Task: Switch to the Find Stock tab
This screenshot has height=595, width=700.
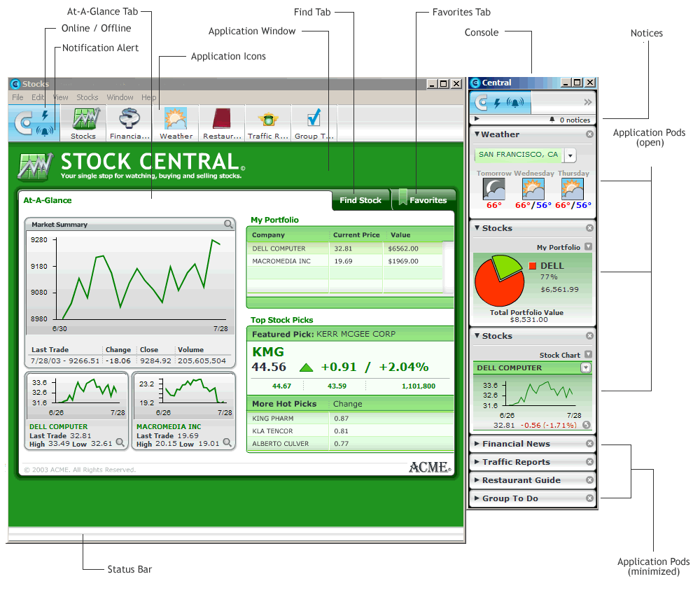Action: click(360, 200)
